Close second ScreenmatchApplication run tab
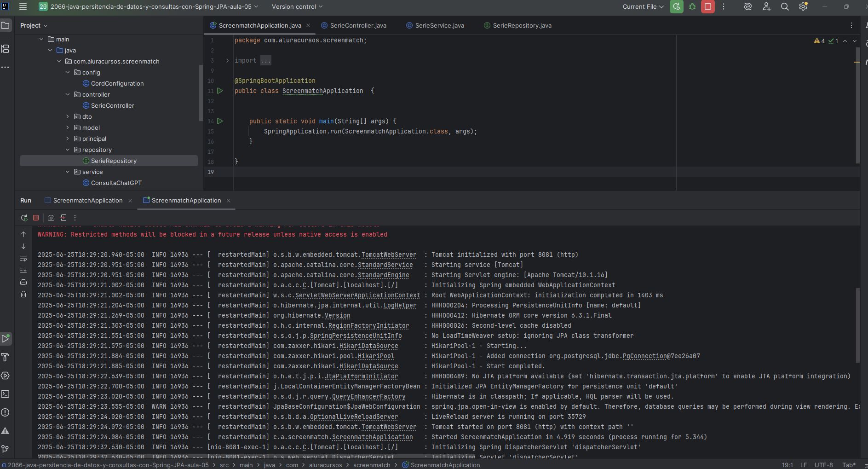The width and height of the screenshot is (868, 469). (x=229, y=200)
